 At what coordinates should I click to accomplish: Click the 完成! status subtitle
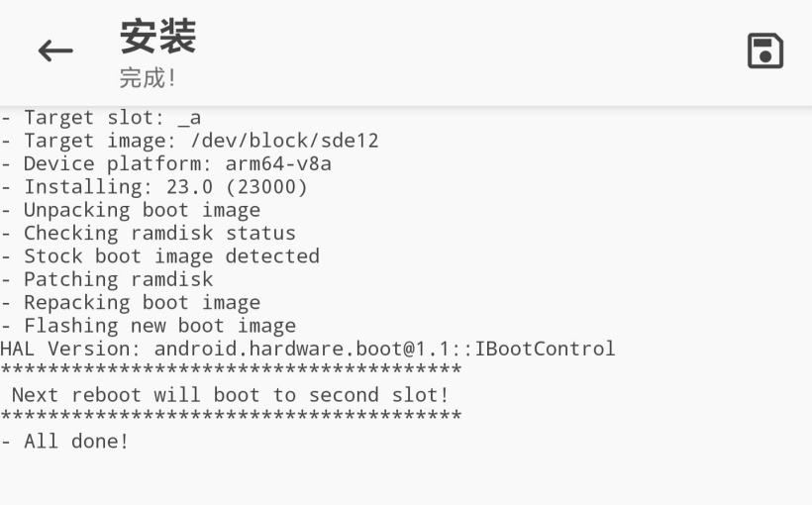[x=148, y=78]
